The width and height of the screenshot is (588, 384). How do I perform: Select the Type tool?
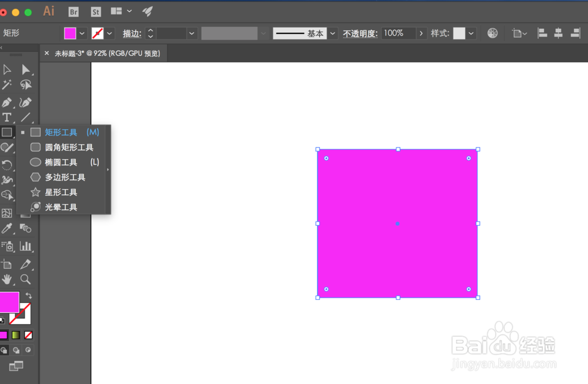[6, 118]
